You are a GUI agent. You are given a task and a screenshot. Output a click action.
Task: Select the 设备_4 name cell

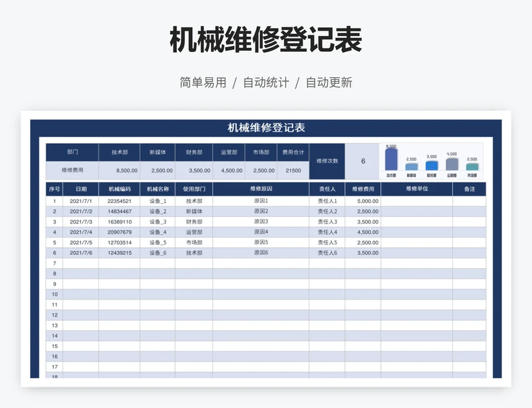[158, 232]
